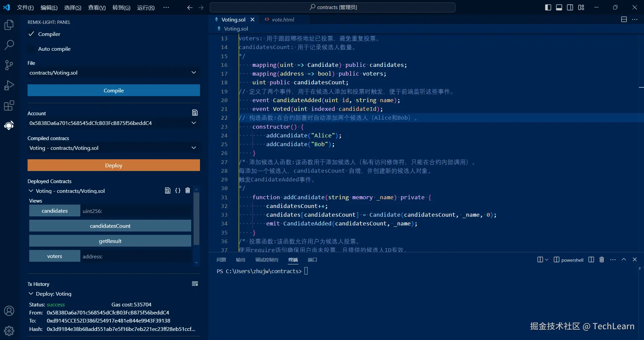Toggle the bottom panel layout icon
The height and width of the screenshot is (340, 644).
click(x=559, y=7)
